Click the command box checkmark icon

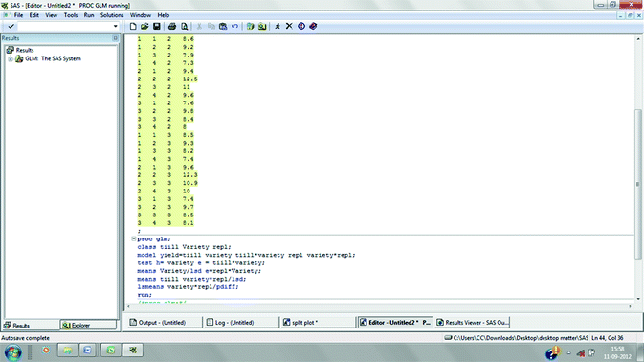11,26
